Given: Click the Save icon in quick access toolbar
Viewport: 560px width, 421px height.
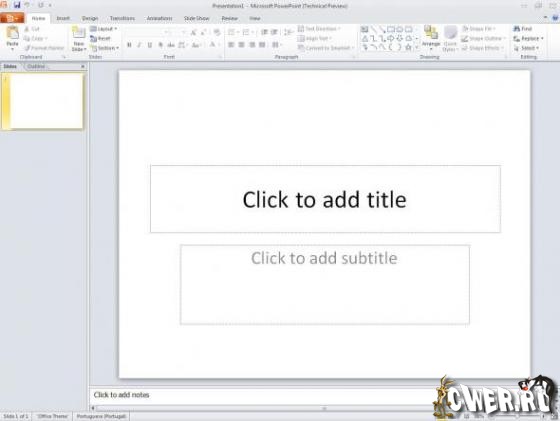Looking at the screenshot, I should (17, 5).
